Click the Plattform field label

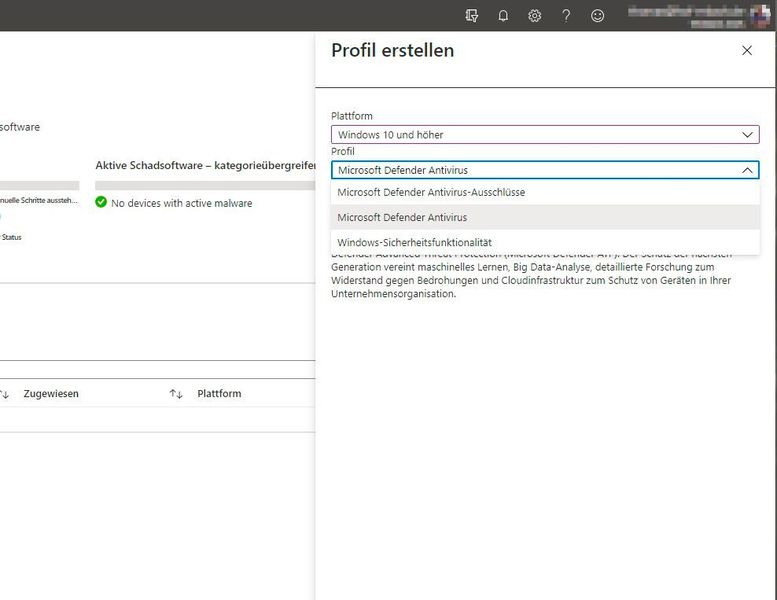(352, 116)
